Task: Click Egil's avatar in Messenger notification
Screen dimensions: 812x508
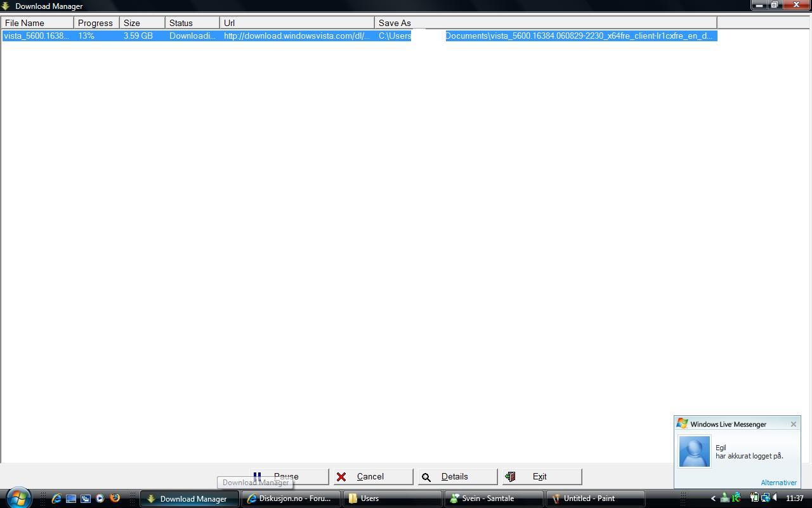Action: point(695,451)
